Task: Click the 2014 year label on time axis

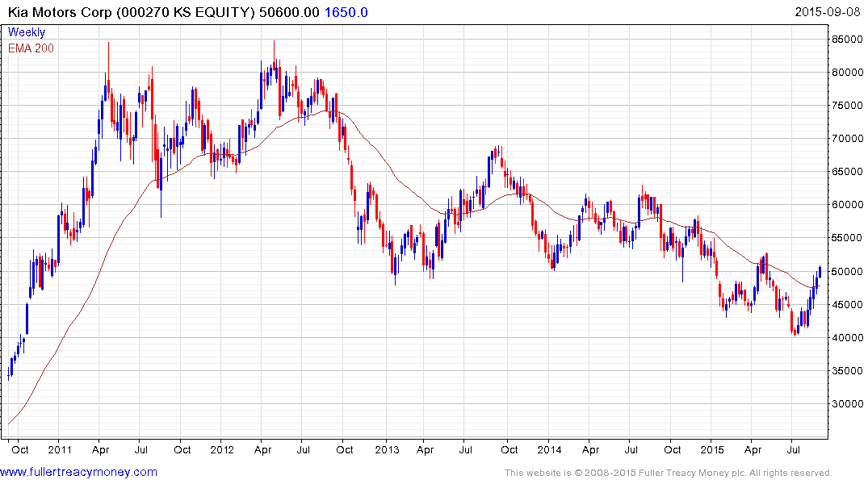Action: 549,449
